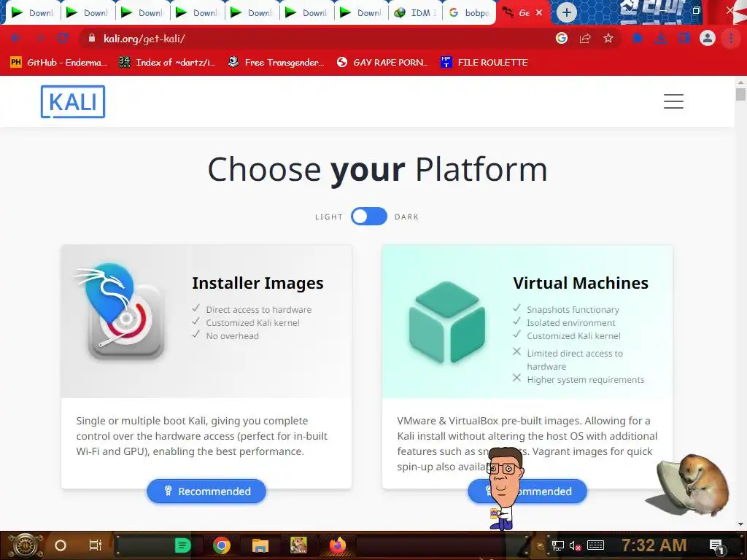The width and height of the screenshot is (747, 560).
Task: Click the 7:32 AM clock
Action: 654,545
